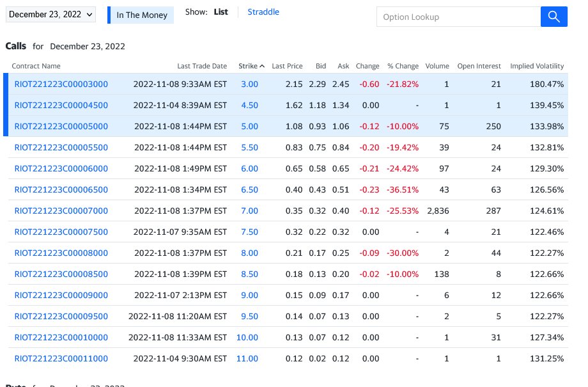
Task: Select the -24.42% change value
Action: (403, 168)
